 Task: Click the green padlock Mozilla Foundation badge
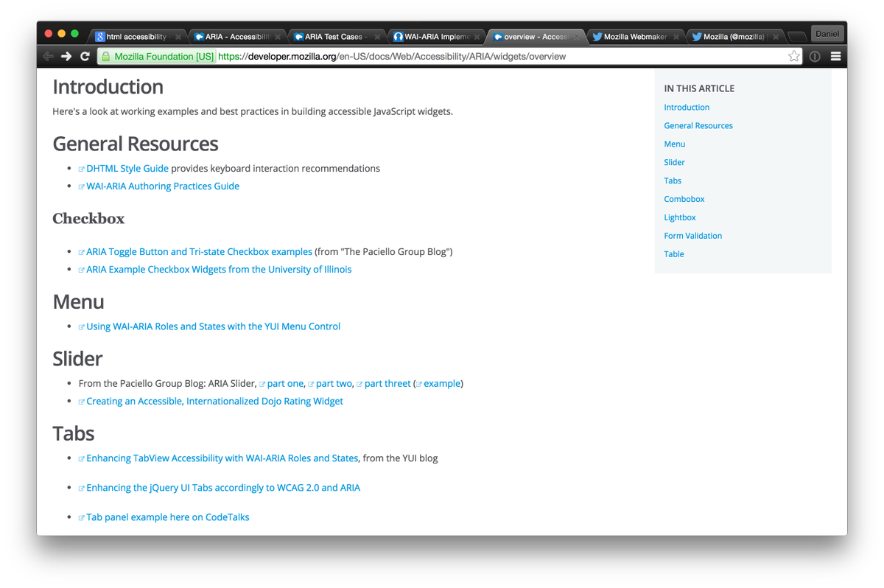pyautogui.click(x=157, y=57)
